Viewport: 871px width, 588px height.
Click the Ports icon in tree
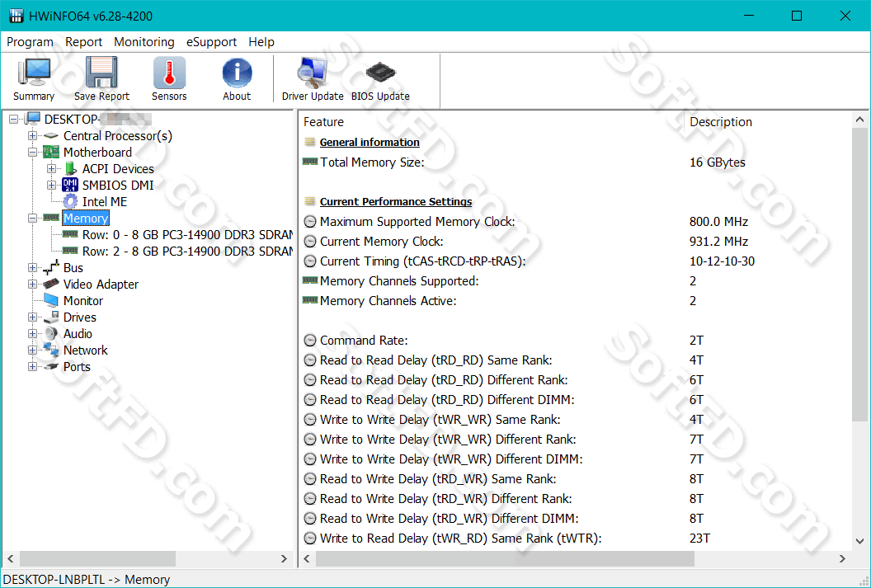51,366
